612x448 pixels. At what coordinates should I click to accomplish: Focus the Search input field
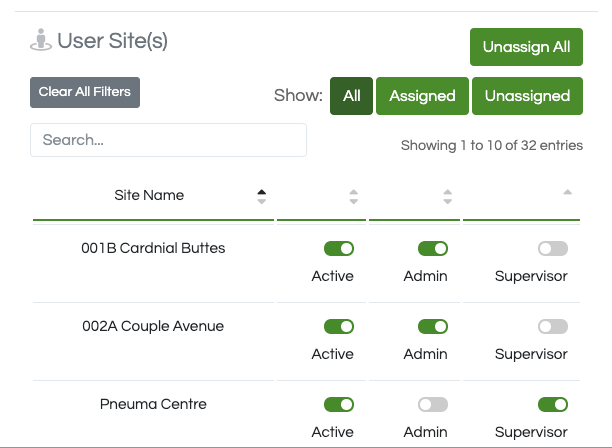[168, 140]
